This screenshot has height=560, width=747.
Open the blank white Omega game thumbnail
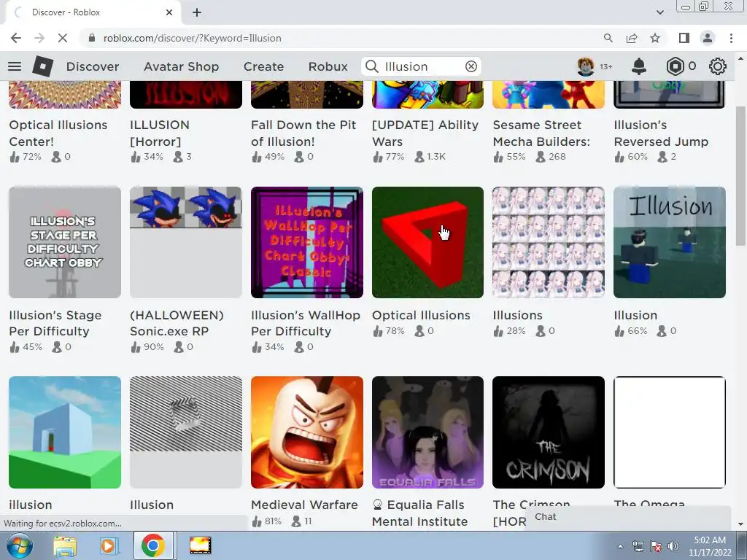[x=670, y=432]
